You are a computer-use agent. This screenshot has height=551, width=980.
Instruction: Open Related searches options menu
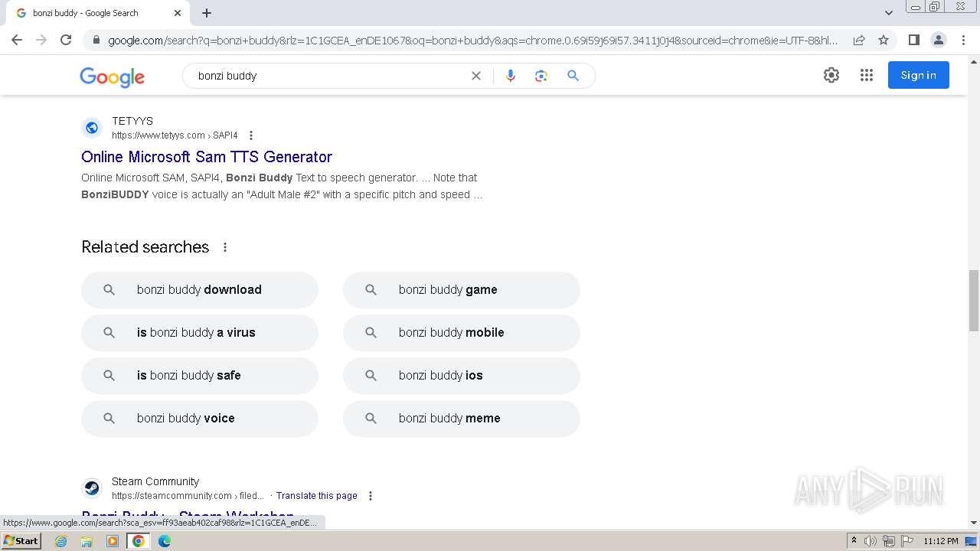click(225, 247)
